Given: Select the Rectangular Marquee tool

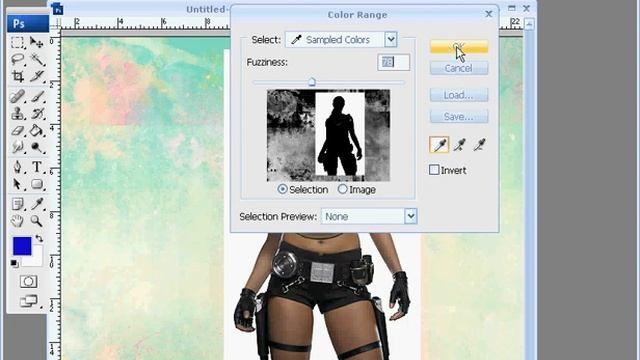Looking at the screenshot, I should click(17, 42).
